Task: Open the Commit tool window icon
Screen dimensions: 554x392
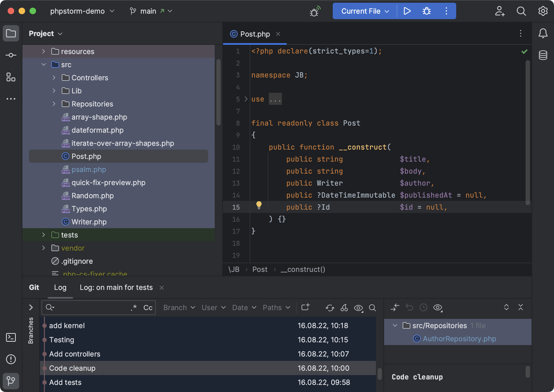Action: pos(11,55)
